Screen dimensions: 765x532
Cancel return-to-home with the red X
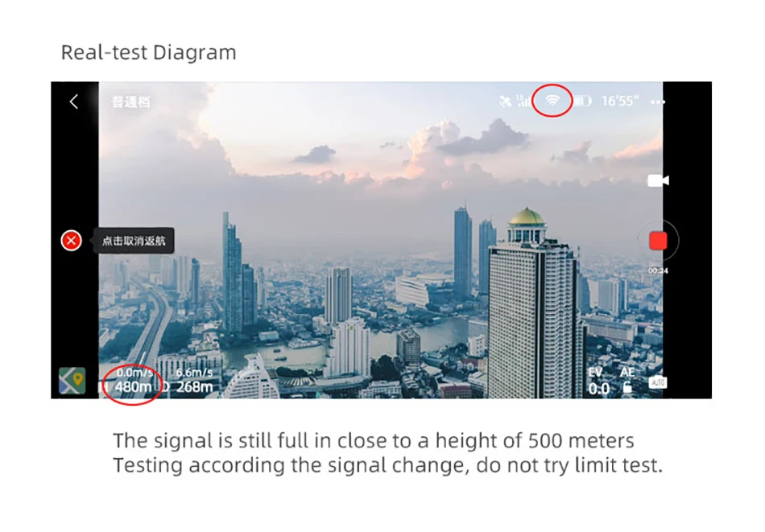71,241
